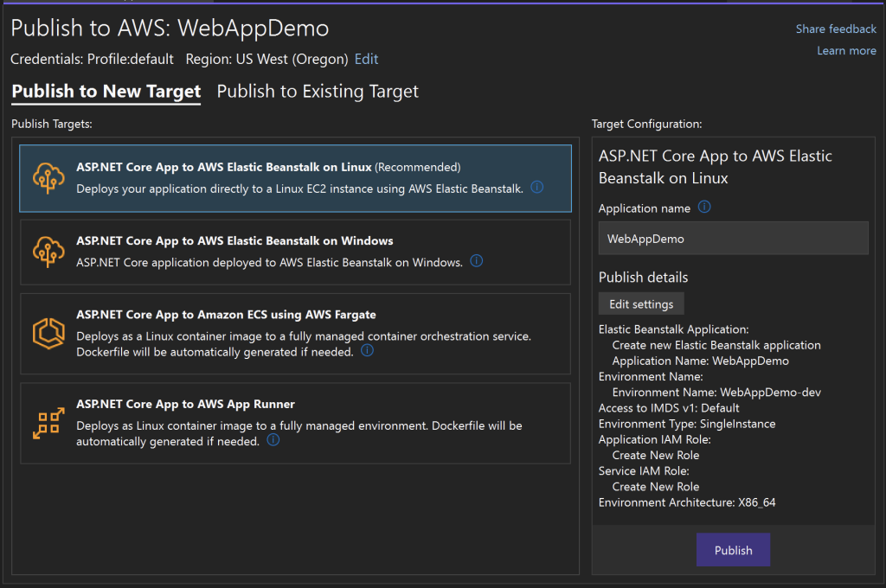Select the AWS App Runner publish target
Screen dimensions: 886x588
tap(294, 423)
